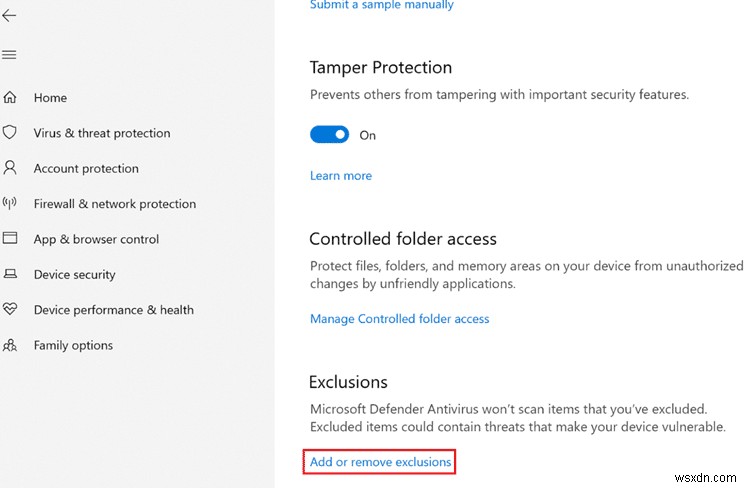This screenshot has width=748, height=488.
Task: Click Submit a sample manually link
Action: (382, 5)
